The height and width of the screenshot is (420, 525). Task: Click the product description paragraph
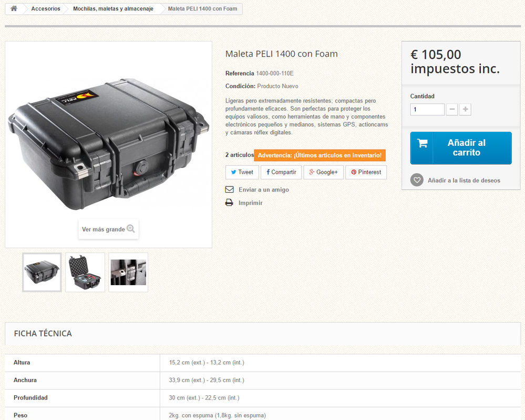pos(307,117)
